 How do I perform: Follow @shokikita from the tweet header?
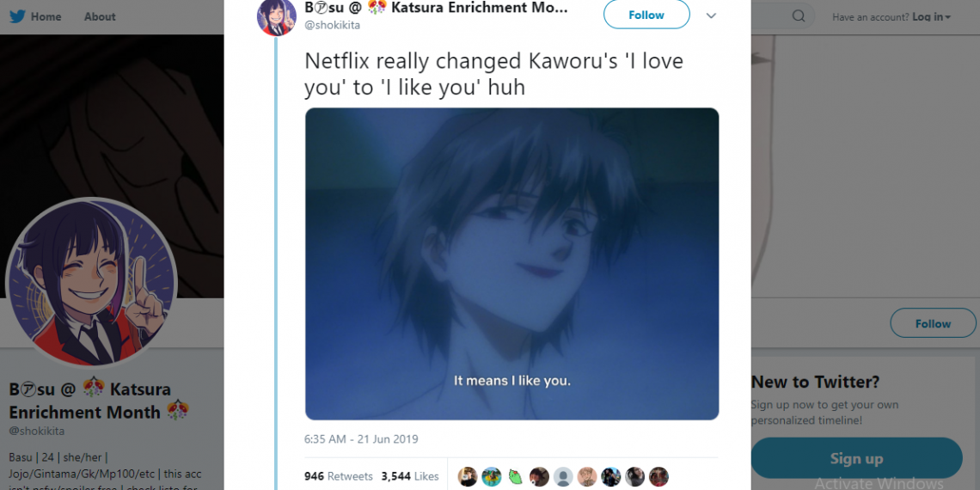[646, 15]
